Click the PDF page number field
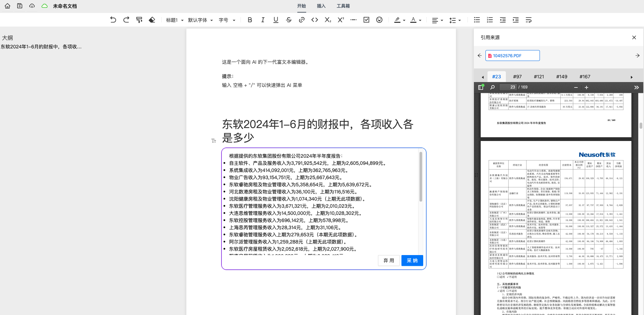 pyautogui.click(x=508, y=87)
